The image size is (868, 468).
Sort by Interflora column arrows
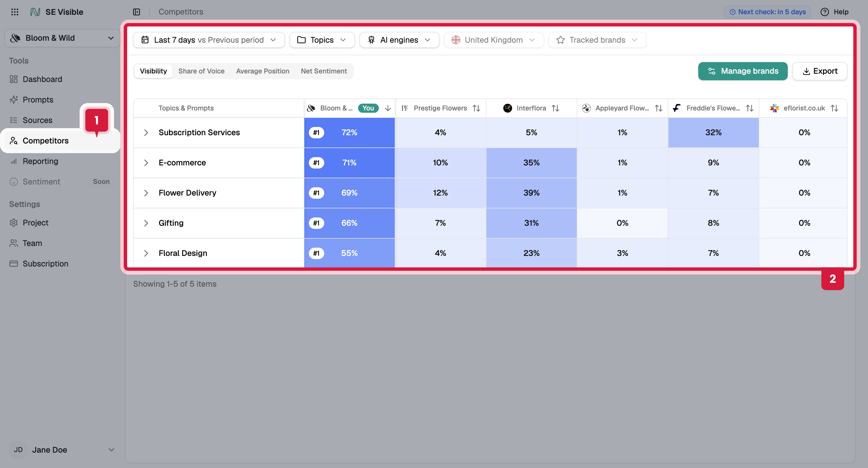tap(555, 108)
